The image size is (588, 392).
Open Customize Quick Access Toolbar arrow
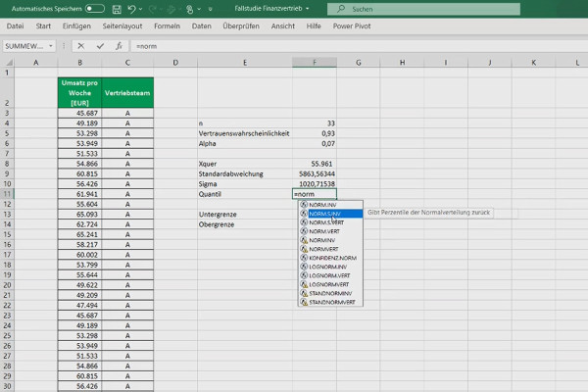pyautogui.click(x=210, y=9)
